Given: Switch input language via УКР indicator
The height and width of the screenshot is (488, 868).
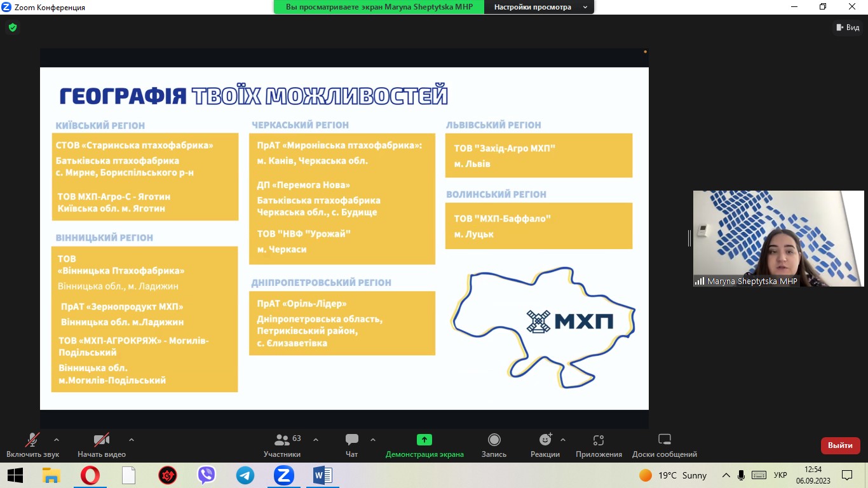Looking at the screenshot, I should 781,475.
